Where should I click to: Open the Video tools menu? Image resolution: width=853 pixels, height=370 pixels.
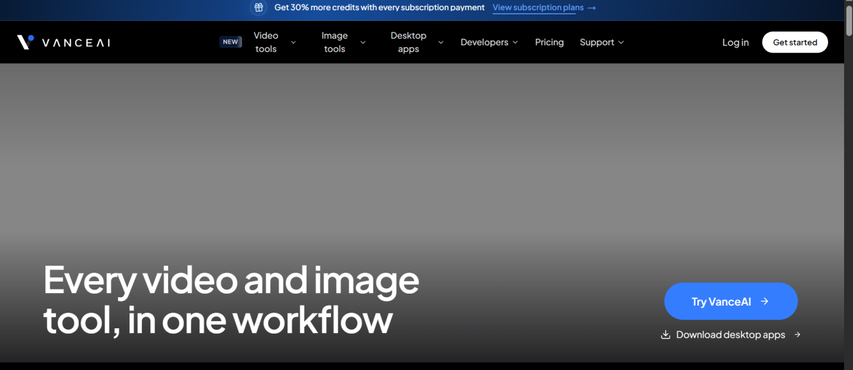pyautogui.click(x=266, y=42)
